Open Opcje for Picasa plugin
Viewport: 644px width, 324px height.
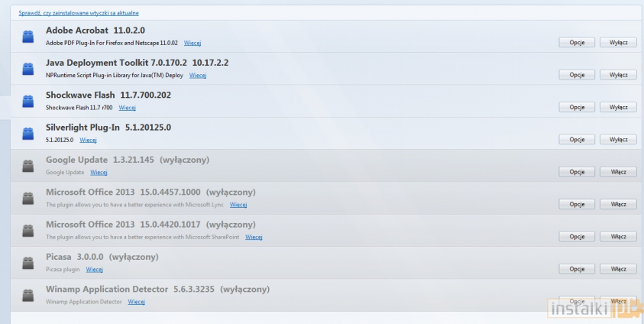click(577, 269)
